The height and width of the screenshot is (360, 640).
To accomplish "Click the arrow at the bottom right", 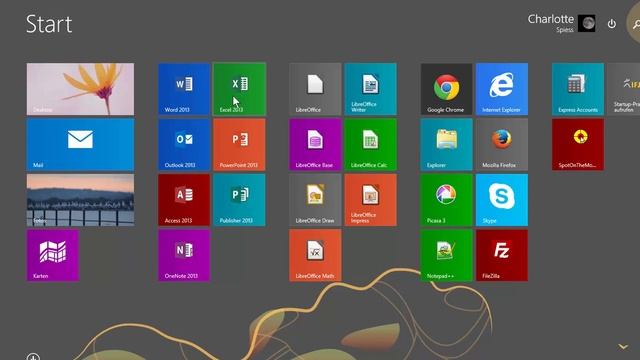I will coord(623,347).
